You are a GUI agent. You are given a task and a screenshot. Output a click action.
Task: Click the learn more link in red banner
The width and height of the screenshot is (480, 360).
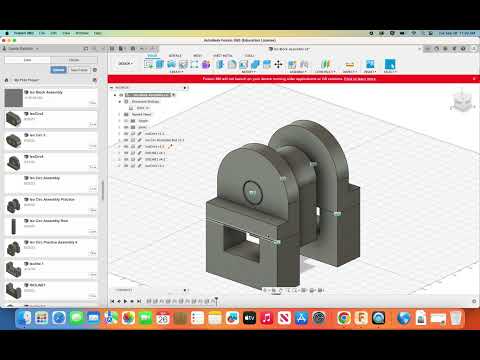[360, 79]
